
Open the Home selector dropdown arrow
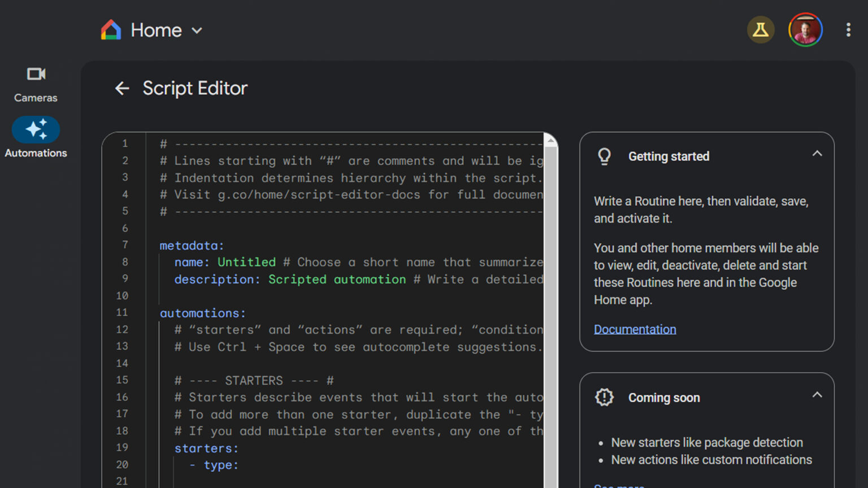(197, 30)
